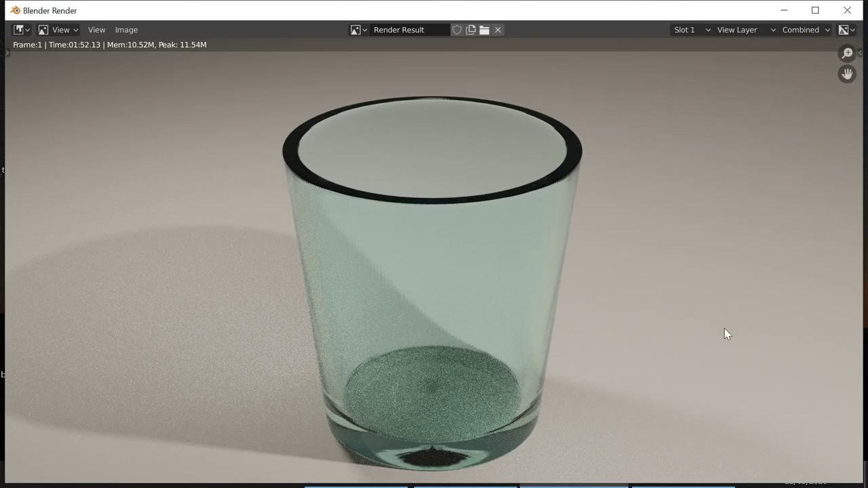Click the render stats text 'Frame:1'
Viewport: 868px width, 488px height.
[27, 45]
